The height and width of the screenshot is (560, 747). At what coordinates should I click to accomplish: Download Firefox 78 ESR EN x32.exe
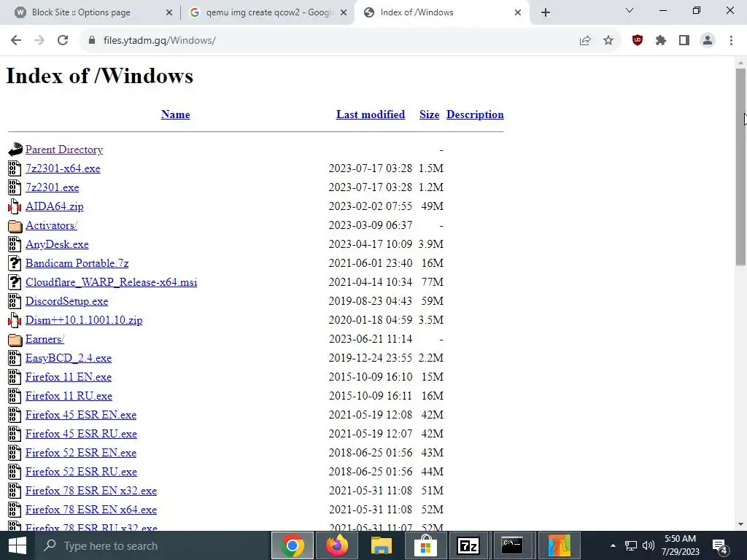[x=91, y=491]
